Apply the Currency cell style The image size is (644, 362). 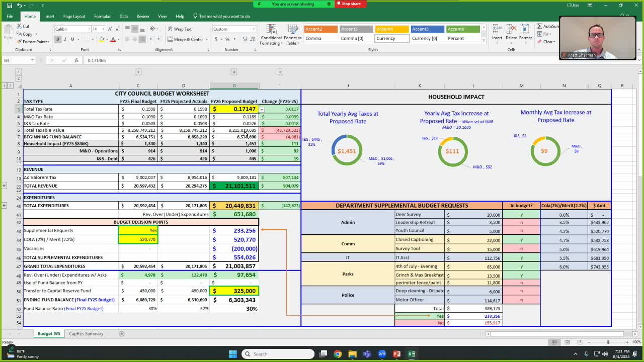391,38
